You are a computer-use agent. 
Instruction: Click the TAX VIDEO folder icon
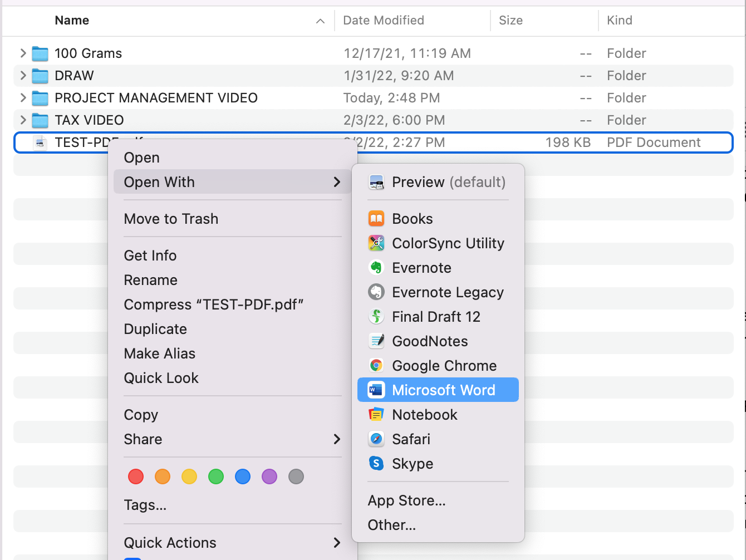(40, 120)
